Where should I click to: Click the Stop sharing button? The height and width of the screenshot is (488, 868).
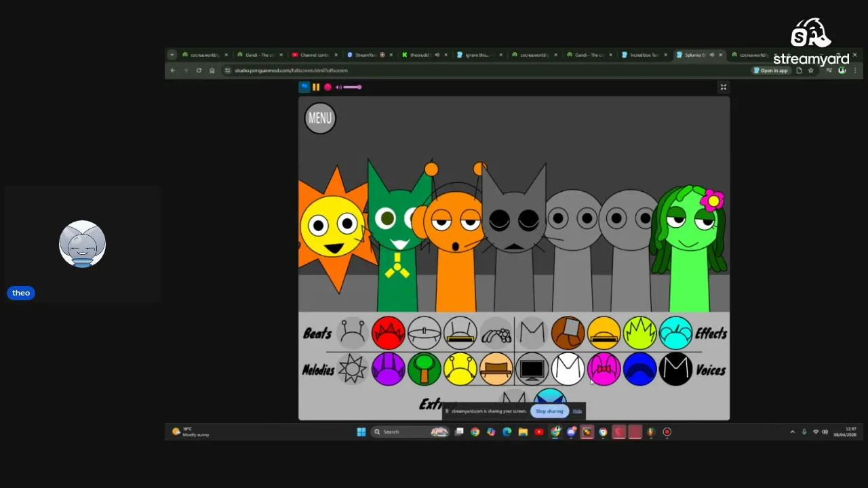pyautogui.click(x=549, y=411)
